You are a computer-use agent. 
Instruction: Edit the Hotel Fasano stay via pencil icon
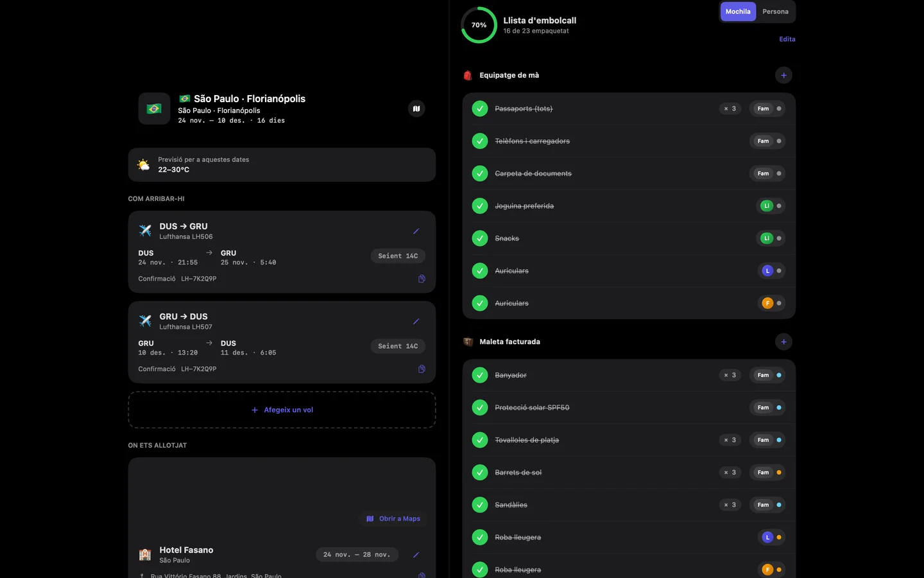click(416, 554)
